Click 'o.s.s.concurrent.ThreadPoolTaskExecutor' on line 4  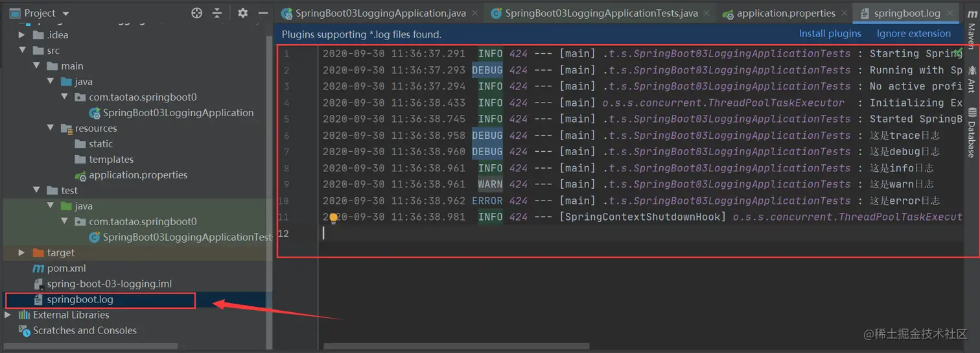click(x=723, y=103)
